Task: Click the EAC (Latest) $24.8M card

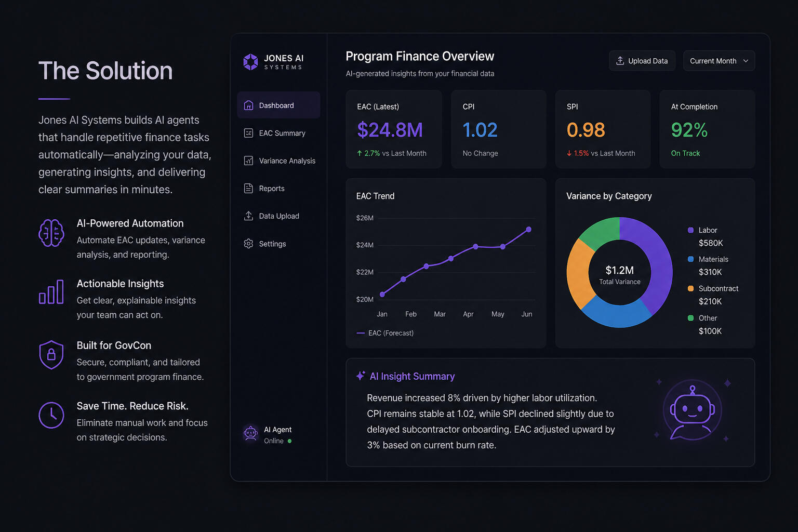Action: coord(393,129)
